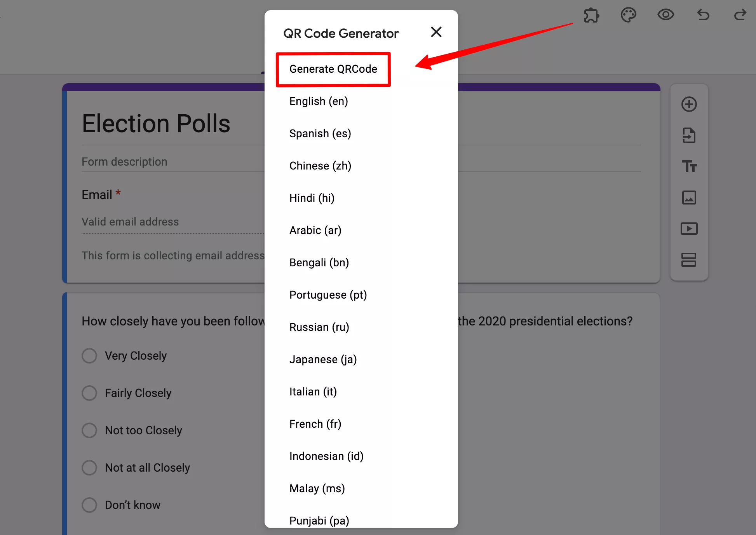Screen dimensions: 756x535
Task: Select Chinese (zh) language option
Action: click(321, 166)
